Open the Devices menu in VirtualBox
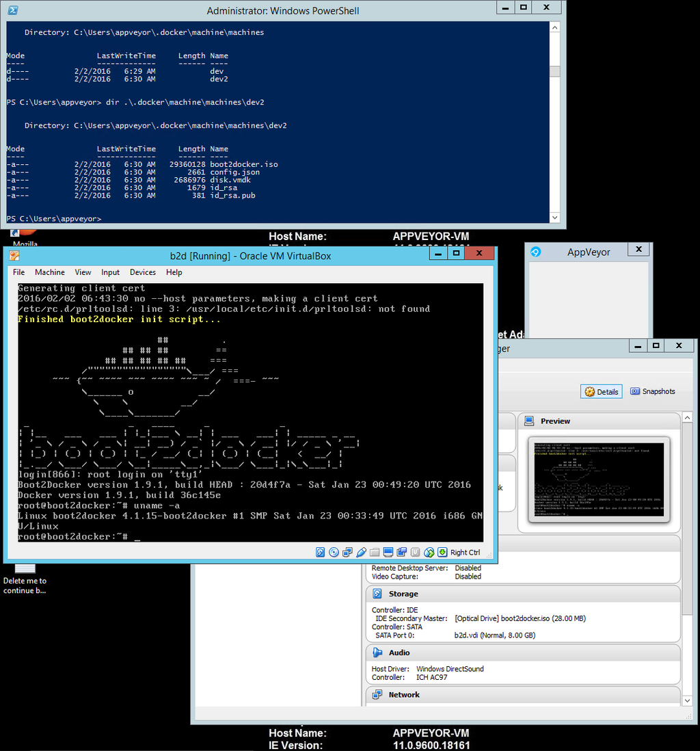Image resolution: width=700 pixels, height=751 pixels. point(142,272)
